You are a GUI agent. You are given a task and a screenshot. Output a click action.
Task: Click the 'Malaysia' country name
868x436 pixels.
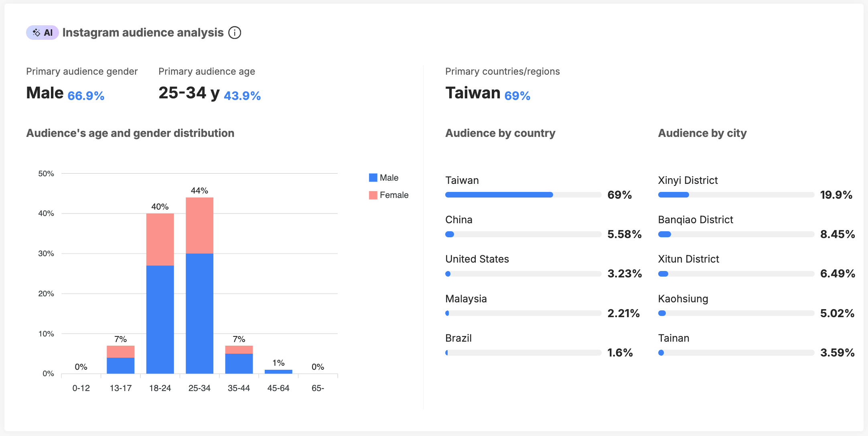[466, 299]
